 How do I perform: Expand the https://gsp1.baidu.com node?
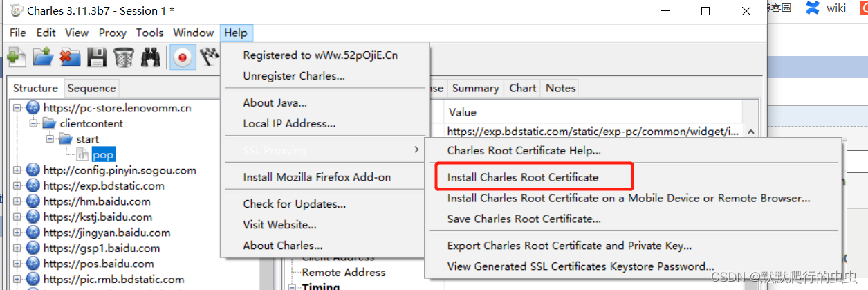17,248
